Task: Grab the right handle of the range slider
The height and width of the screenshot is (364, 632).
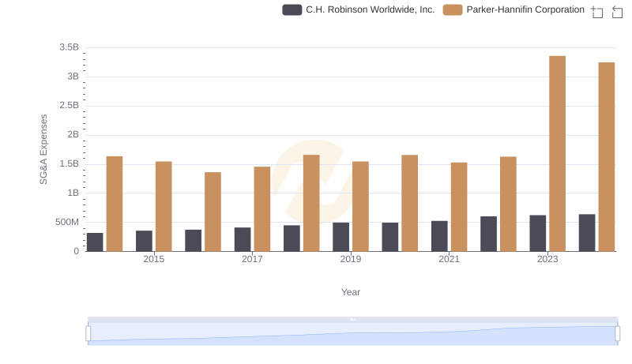Action: click(617, 333)
